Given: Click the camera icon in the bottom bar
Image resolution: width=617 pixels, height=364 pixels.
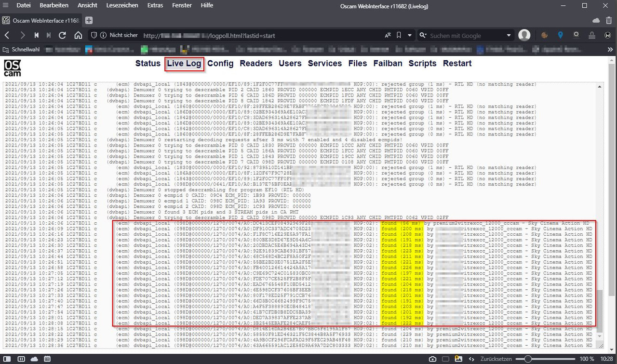Looking at the screenshot, I should pos(432,359).
